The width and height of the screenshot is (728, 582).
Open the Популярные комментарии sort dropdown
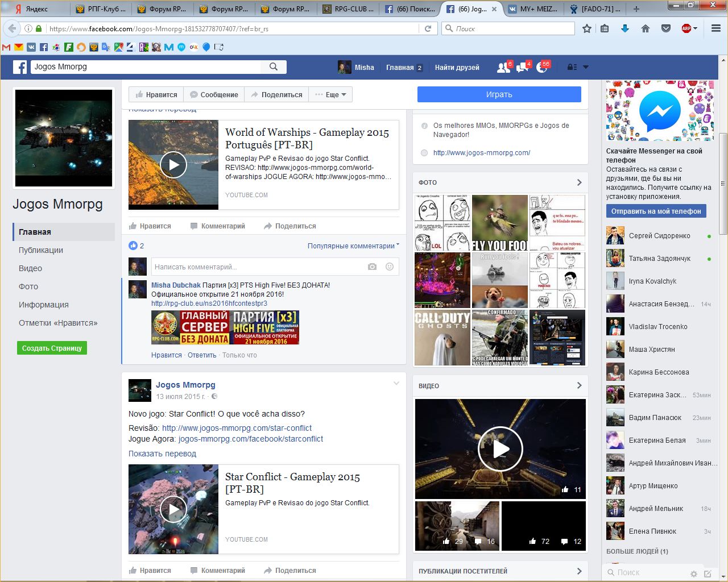(x=353, y=246)
